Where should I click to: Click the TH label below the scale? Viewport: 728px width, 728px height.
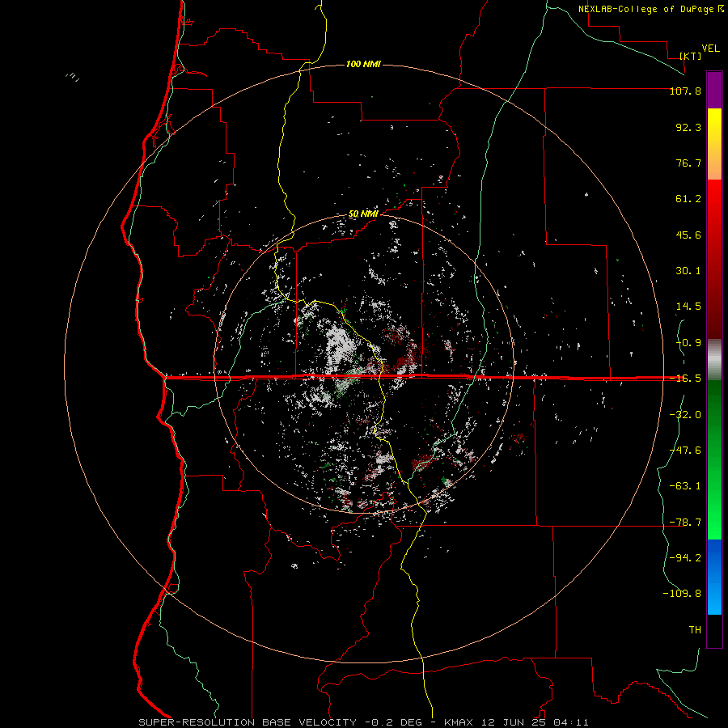[x=695, y=630]
